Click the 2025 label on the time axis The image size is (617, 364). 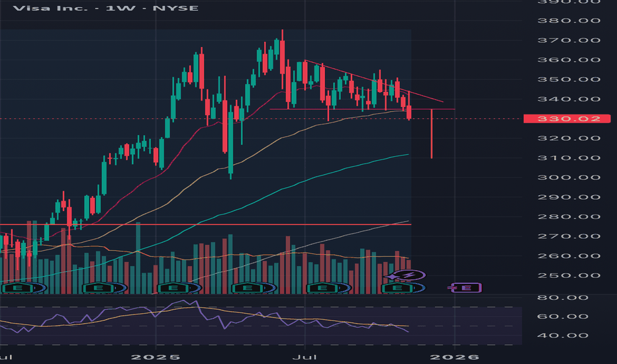156,357
